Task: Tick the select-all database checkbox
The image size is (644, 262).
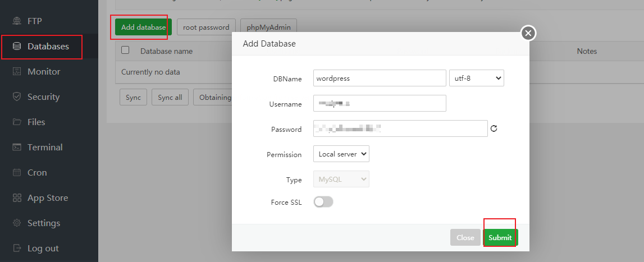Action: pyautogui.click(x=125, y=50)
